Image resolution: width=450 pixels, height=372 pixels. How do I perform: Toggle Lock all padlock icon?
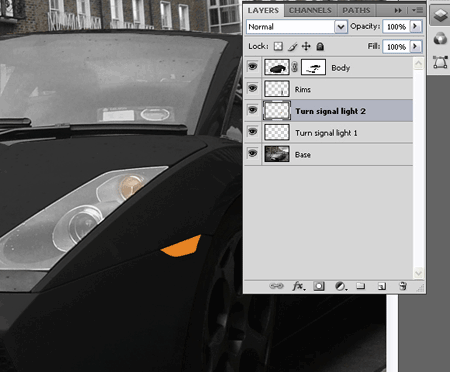[320, 46]
